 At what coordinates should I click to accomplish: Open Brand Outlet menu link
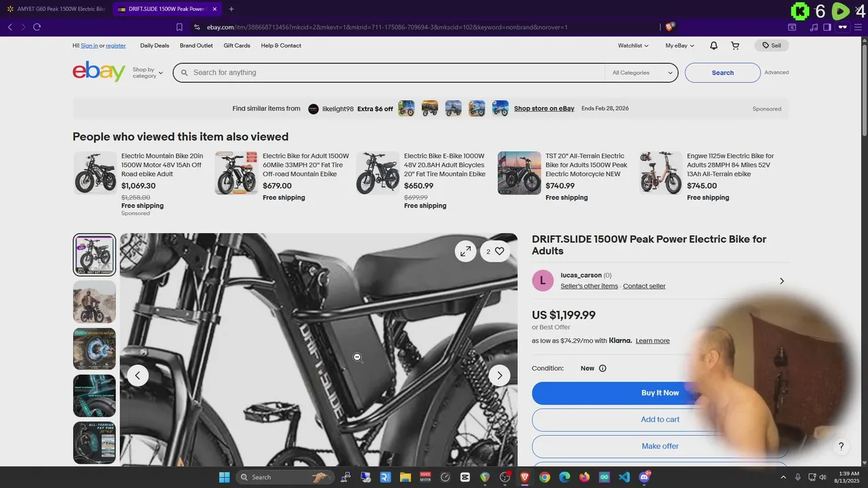pyautogui.click(x=196, y=45)
